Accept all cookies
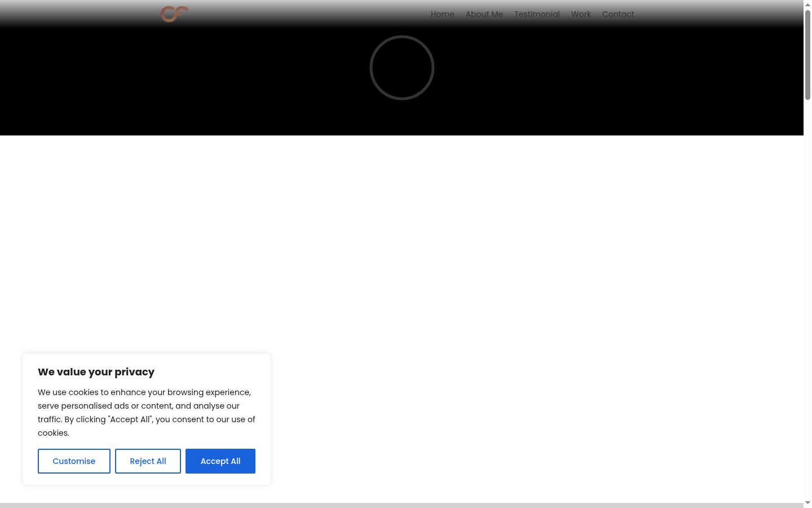The width and height of the screenshot is (812, 508). (x=220, y=461)
